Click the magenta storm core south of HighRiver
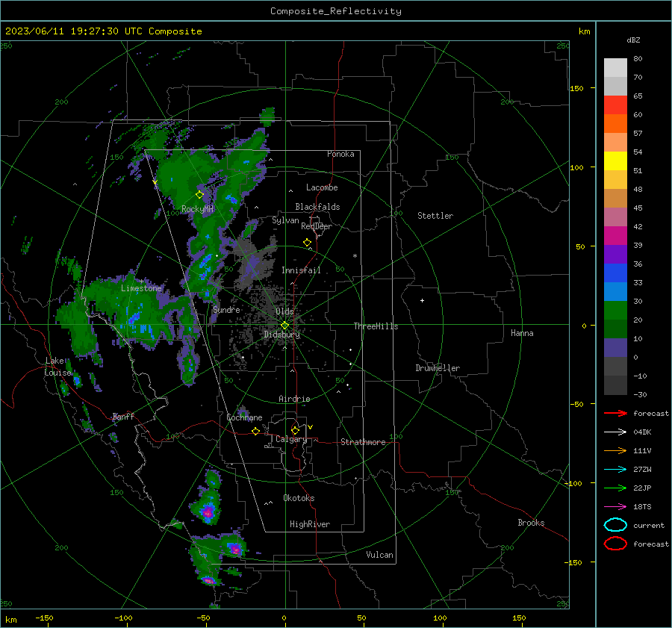 (235, 548)
